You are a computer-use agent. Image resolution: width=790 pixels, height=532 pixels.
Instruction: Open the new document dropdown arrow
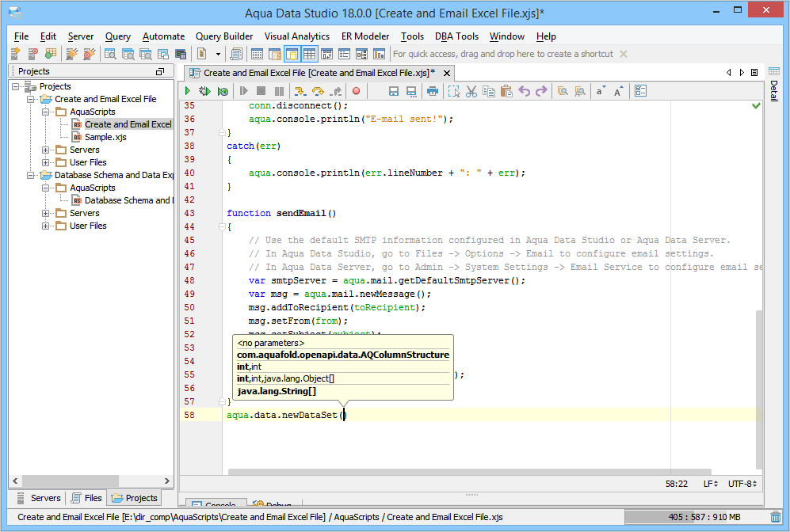[x=218, y=54]
